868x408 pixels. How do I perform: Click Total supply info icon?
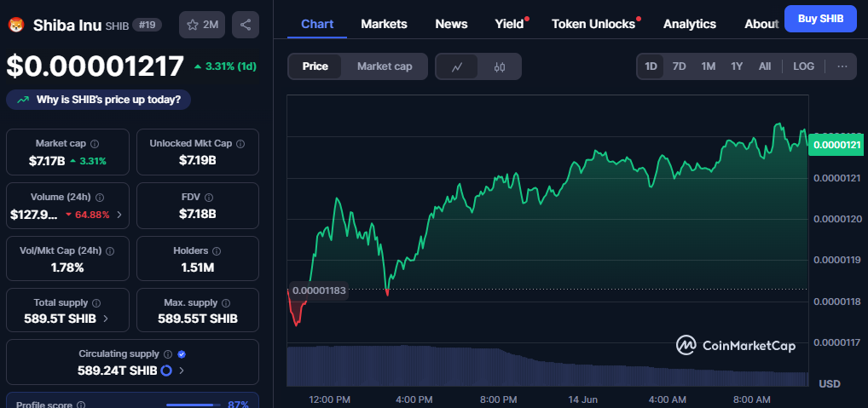(x=96, y=303)
